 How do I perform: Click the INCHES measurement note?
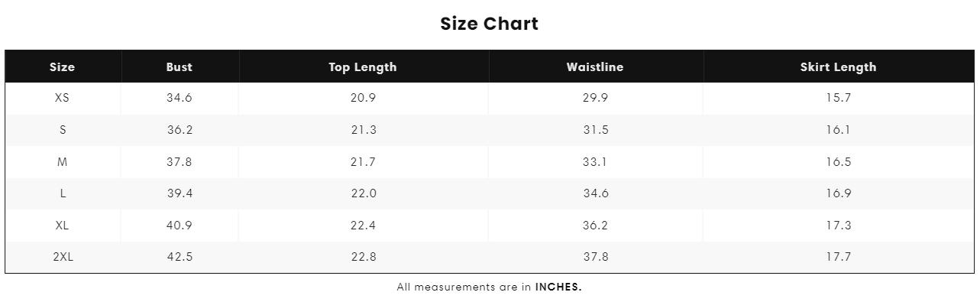click(558, 287)
